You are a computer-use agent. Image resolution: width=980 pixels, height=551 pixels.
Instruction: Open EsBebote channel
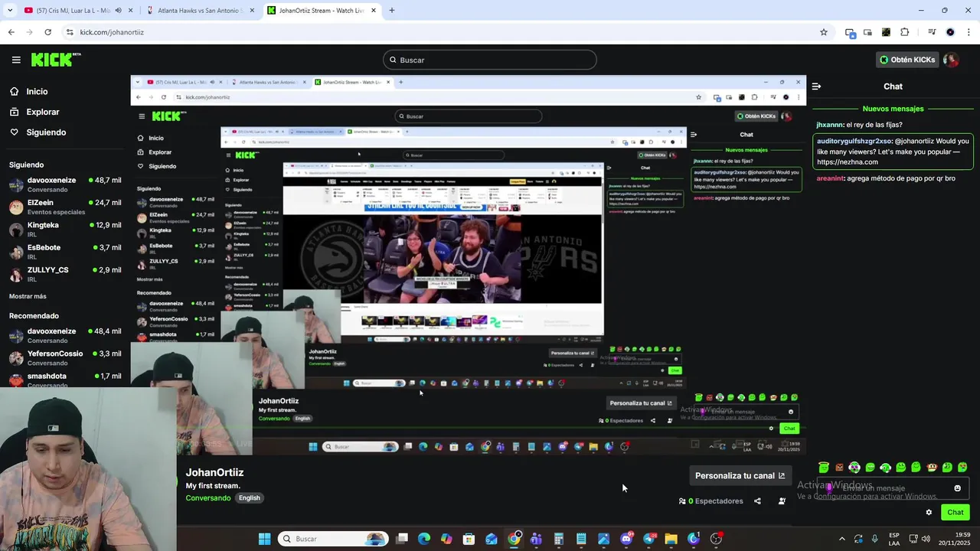coord(65,252)
